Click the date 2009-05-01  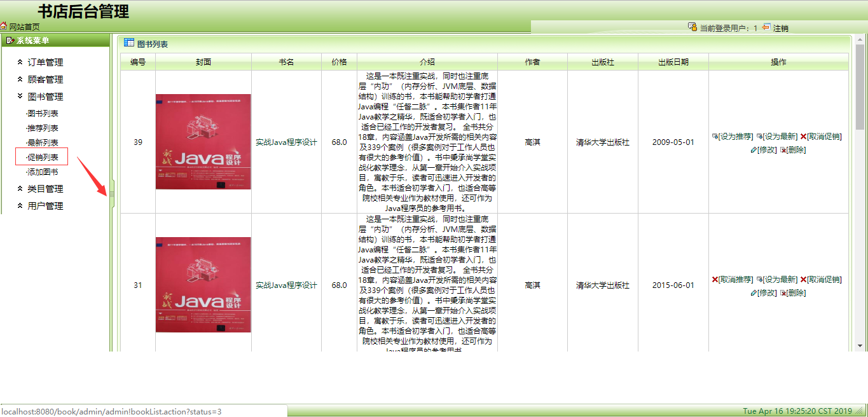point(673,142)
